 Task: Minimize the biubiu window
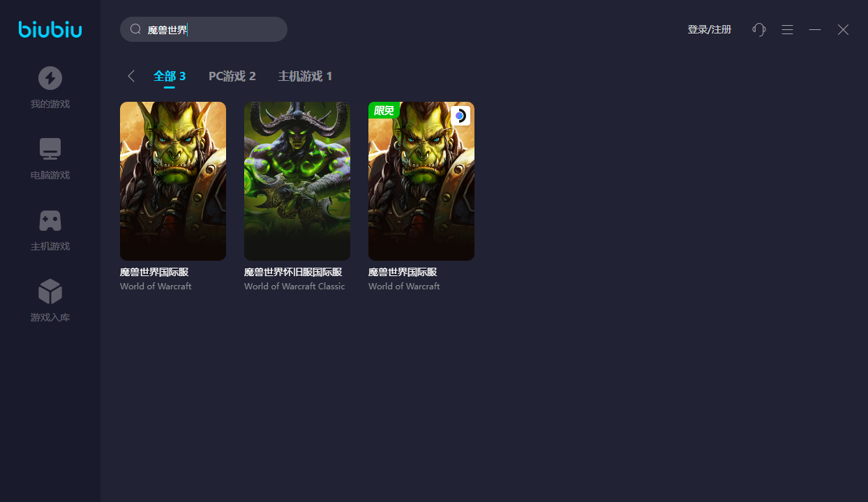coord(815,29)
